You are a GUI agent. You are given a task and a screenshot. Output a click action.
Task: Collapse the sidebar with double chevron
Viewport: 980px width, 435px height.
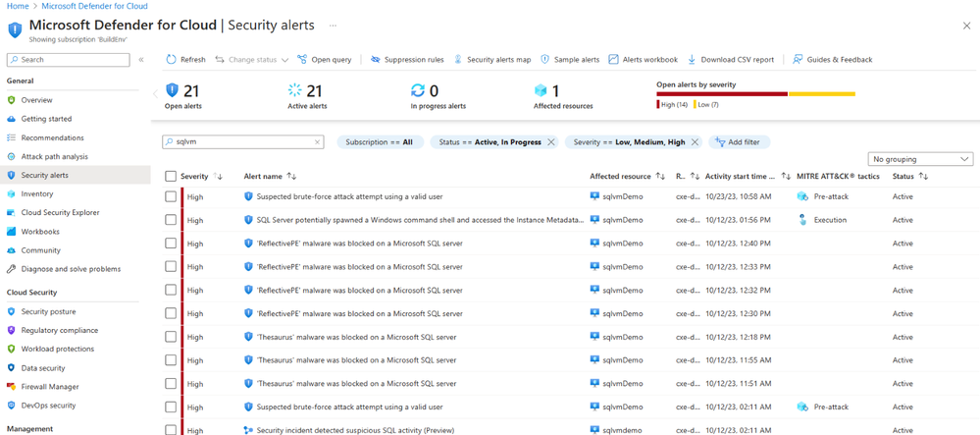(141, 60)
